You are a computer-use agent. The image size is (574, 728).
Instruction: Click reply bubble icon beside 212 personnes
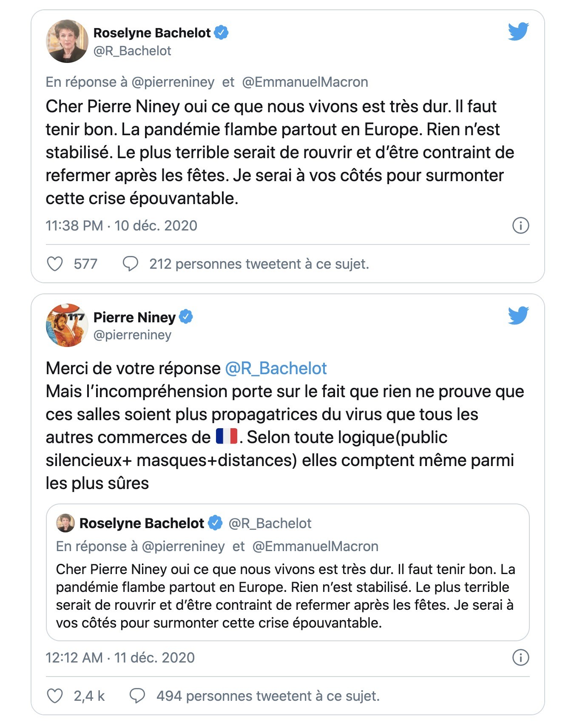(130, 264)
